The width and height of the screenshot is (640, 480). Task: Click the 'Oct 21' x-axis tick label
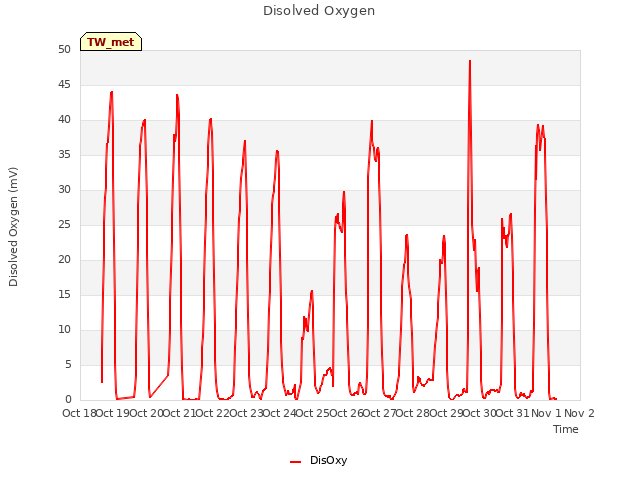pos(180,413)
